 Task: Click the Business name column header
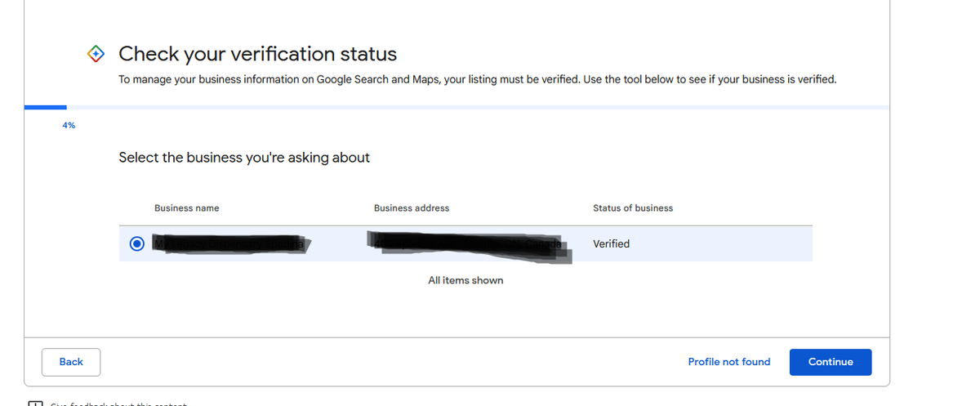(186, 208)
